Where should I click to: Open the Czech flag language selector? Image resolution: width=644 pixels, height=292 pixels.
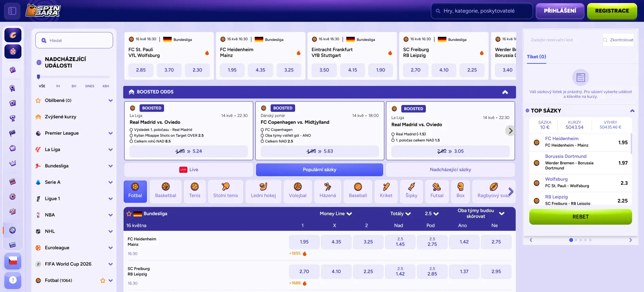tap(13, 261)
